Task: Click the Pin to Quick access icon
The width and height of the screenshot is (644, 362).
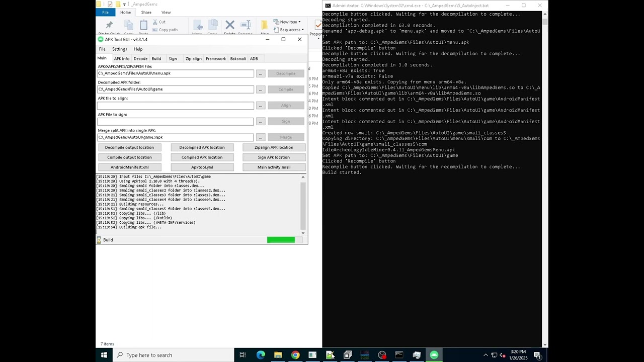Action: (x=109, y=25)
